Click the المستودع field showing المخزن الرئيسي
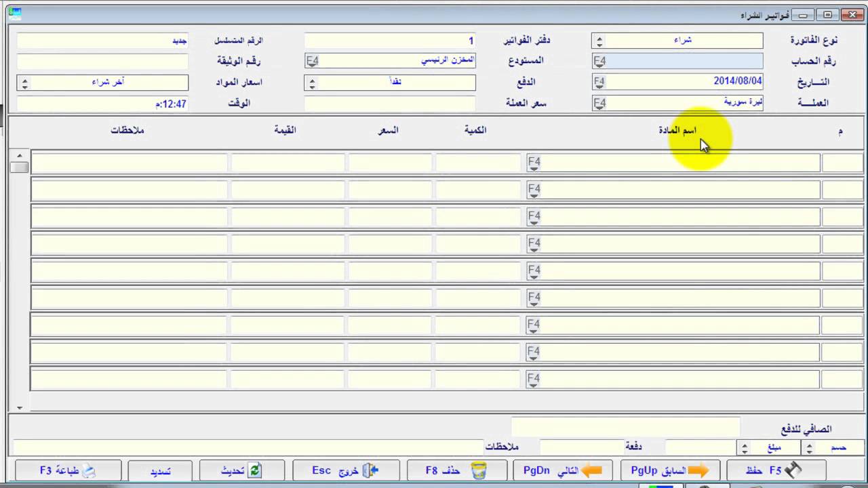 point(397,61)
